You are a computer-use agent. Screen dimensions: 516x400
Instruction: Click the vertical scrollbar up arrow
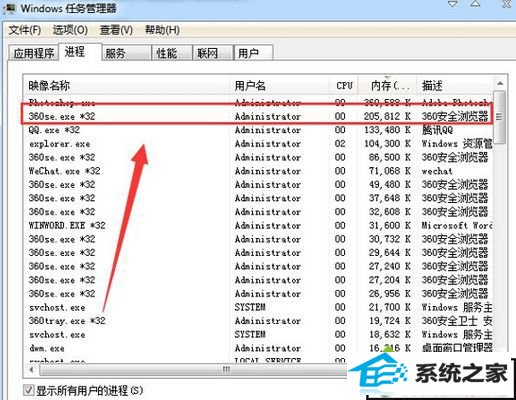[x=499, y=83]
